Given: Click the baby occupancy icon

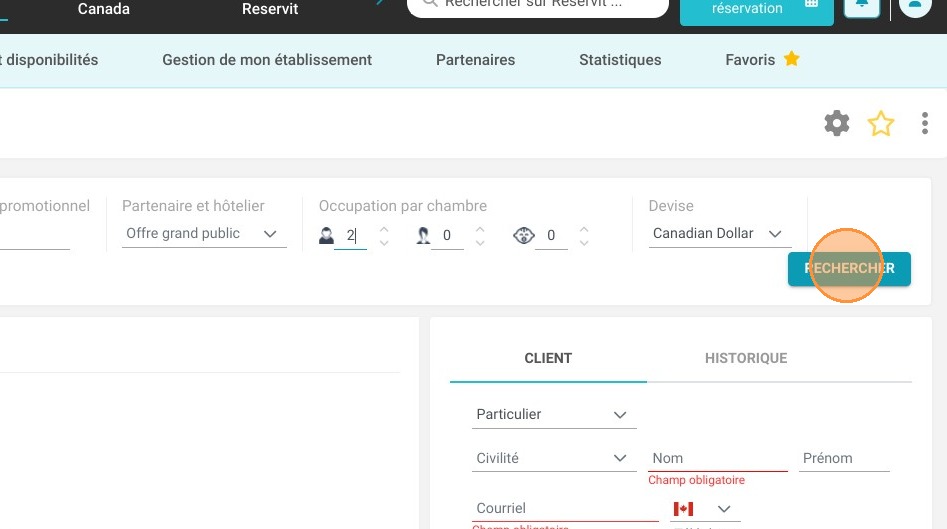Looking at the screenshot, I should [x=524, y=236].
